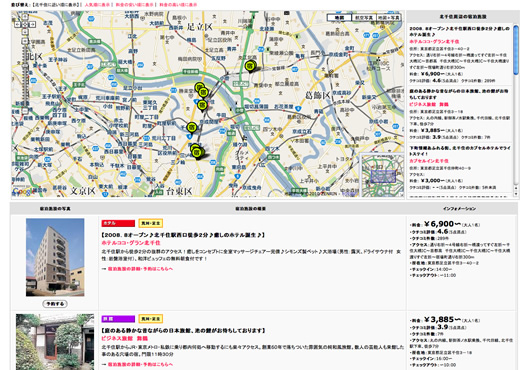Click the isolated lodging marker near 町屋駅前
The width and height of the screenshot is (530, 370).
[192, 128]
